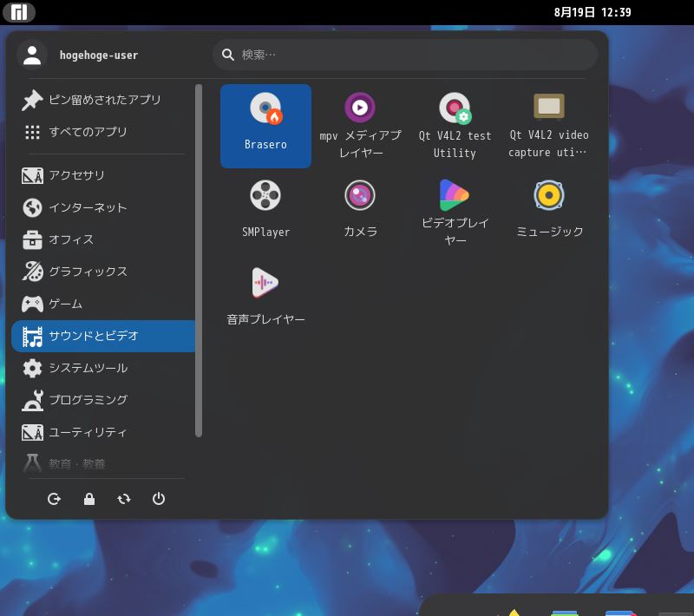694x616 pixels.
Task: Open 音声プレイヤー app
Action: [265, 301]
